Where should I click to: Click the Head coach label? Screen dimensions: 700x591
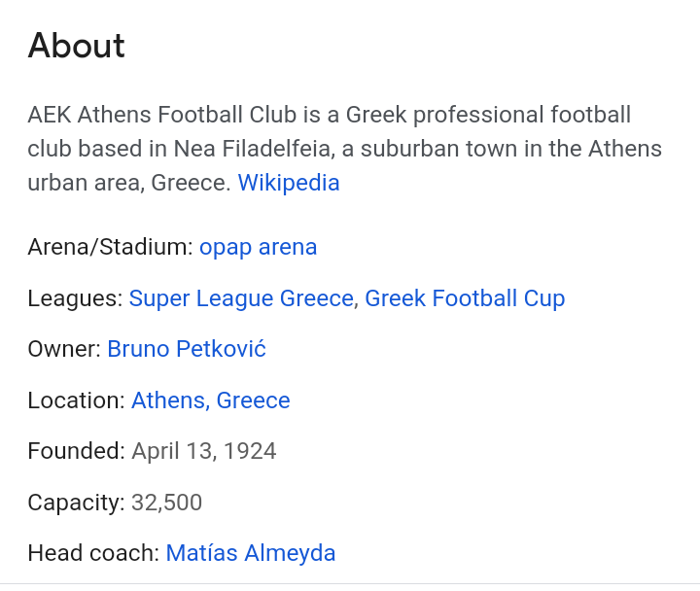click(x=93, y=553)
